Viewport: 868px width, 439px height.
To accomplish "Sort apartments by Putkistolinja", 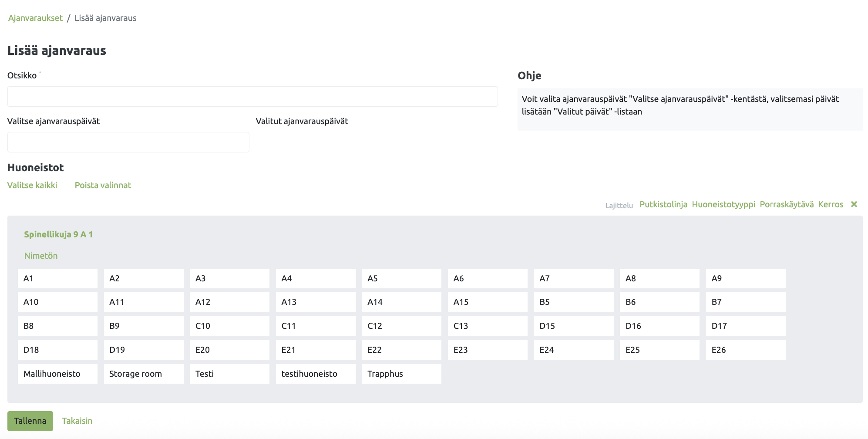I will [663, 204].
